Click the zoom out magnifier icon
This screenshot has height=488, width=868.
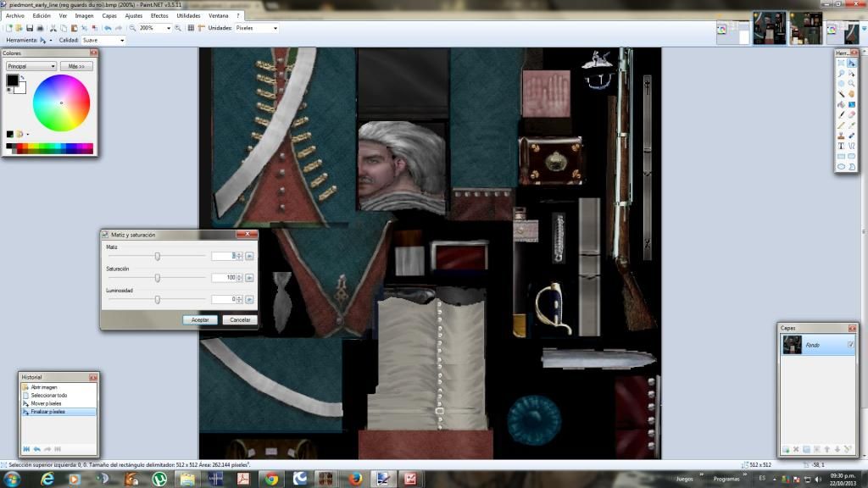[133, 28]
